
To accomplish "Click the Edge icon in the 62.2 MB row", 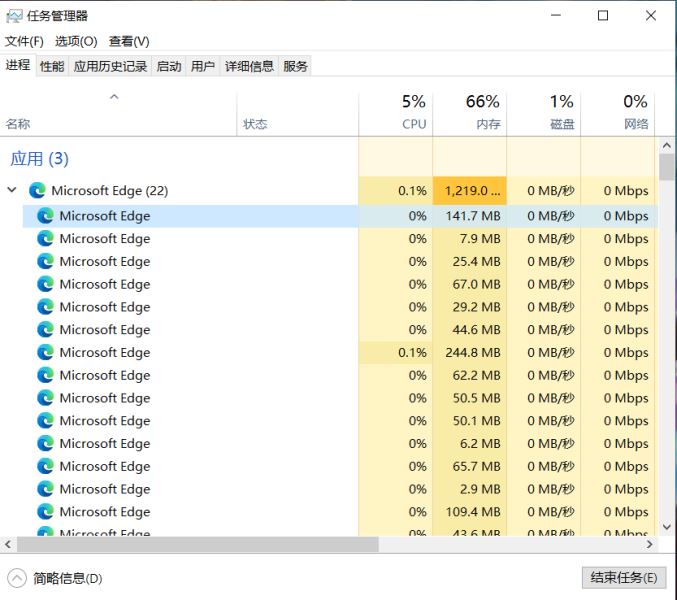I will coord(45,375).
